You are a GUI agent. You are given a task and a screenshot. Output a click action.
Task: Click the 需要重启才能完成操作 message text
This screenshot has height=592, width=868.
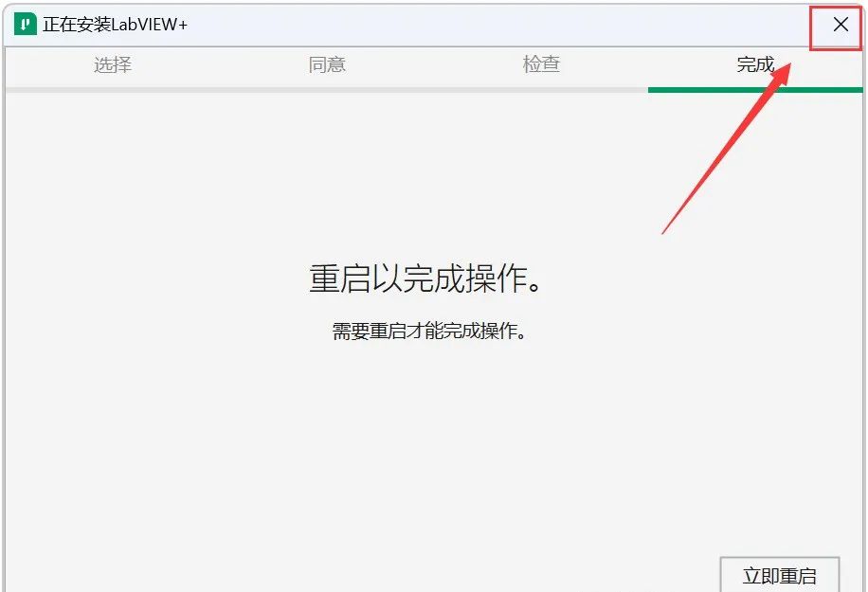click(429, 331)
